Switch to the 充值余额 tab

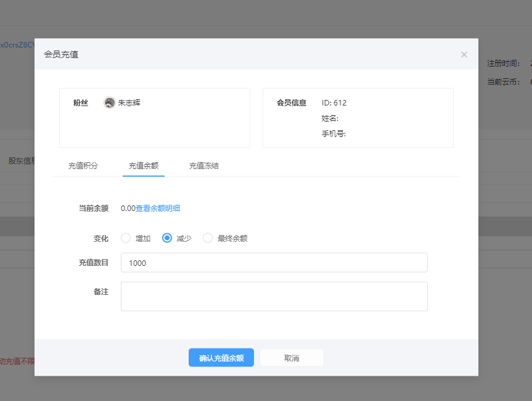click(144, 166)
